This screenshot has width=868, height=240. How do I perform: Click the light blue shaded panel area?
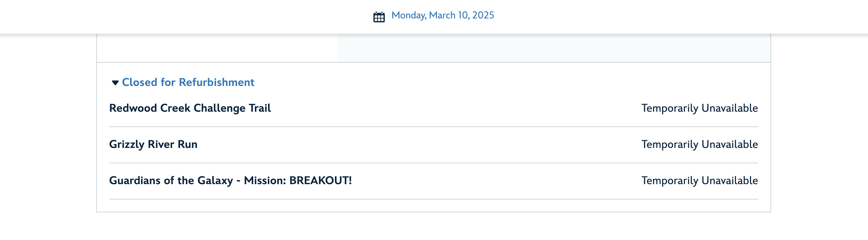[x=554, y=48]
